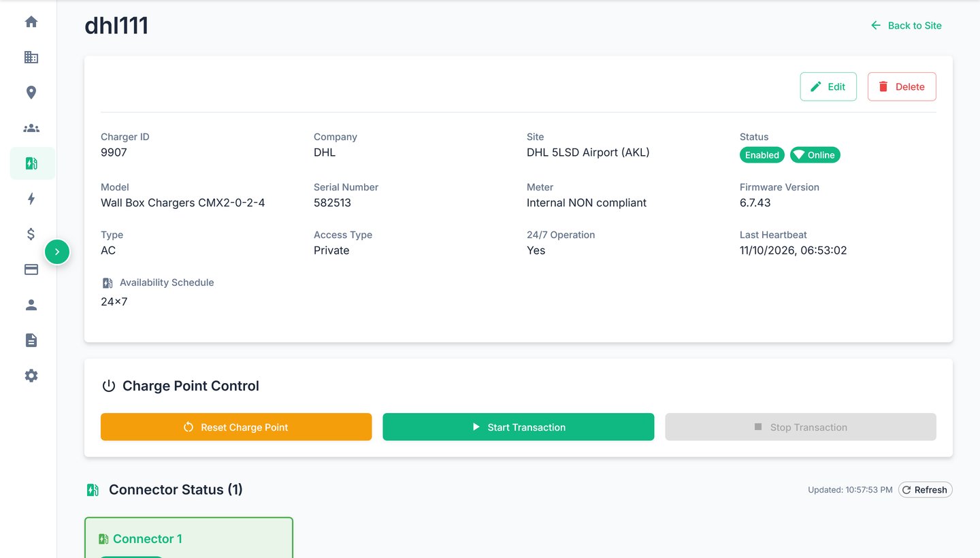This screenshot has height=558, width=980.
Task: Click the site name DHL 5LSD Airport (AKL)
Action: coord(588,152)
